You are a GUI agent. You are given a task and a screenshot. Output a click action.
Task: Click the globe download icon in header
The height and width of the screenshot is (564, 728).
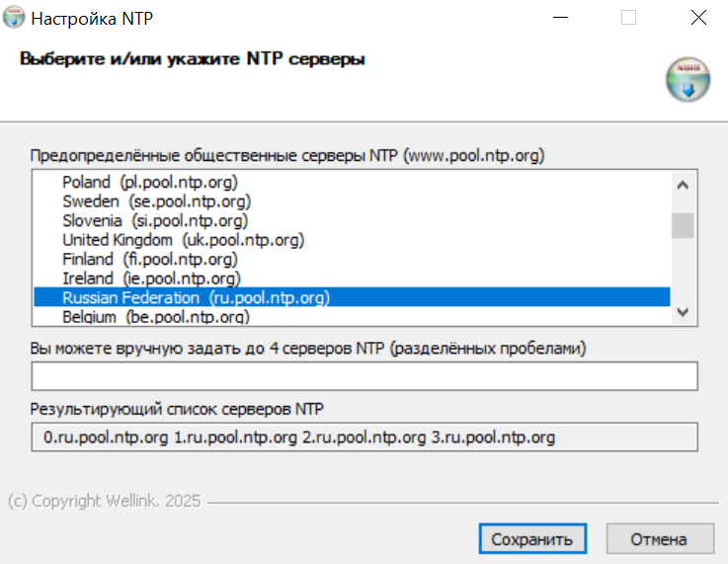688,80
